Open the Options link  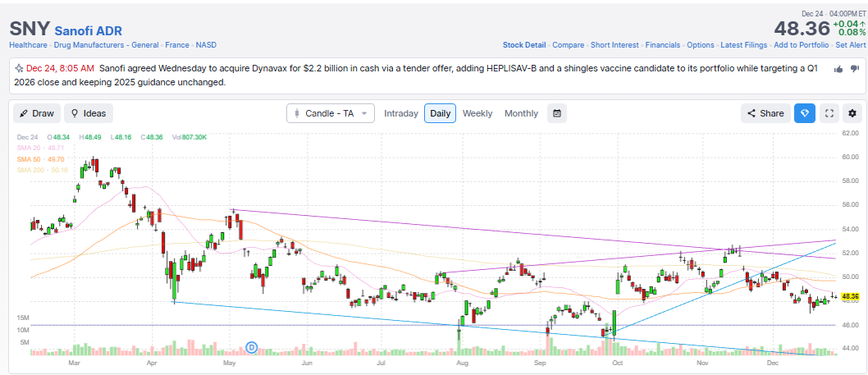[701, 45]
